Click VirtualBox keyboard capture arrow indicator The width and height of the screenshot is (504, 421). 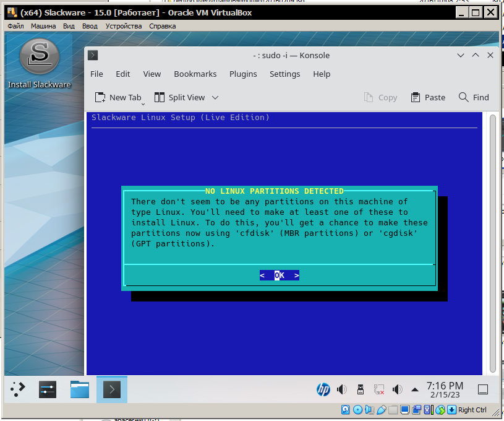tap(451, 410)
